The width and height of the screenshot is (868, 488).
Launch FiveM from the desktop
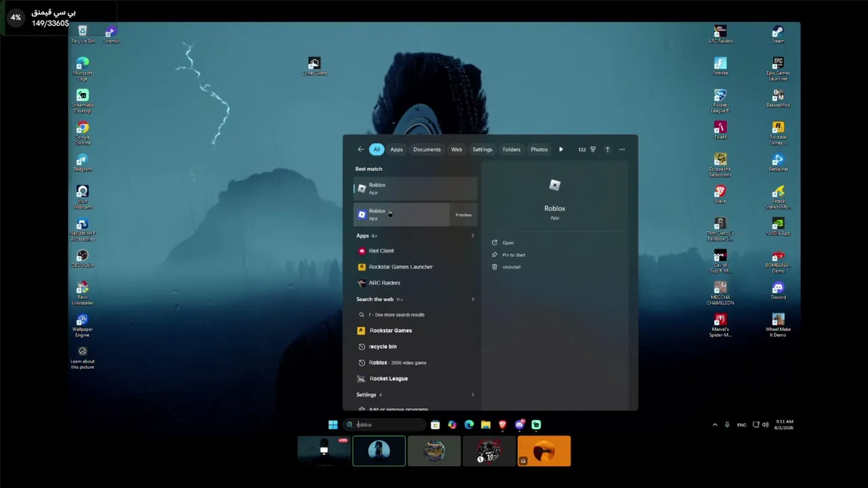720,130
